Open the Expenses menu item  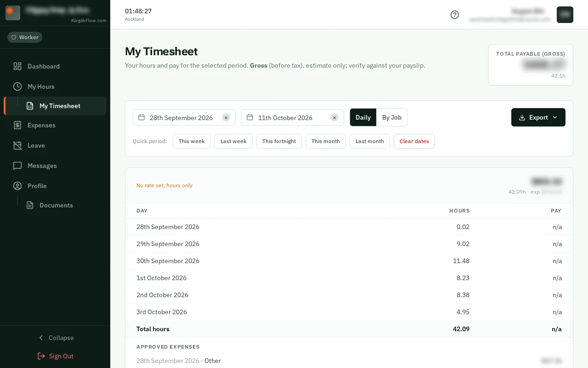[55, 125]
